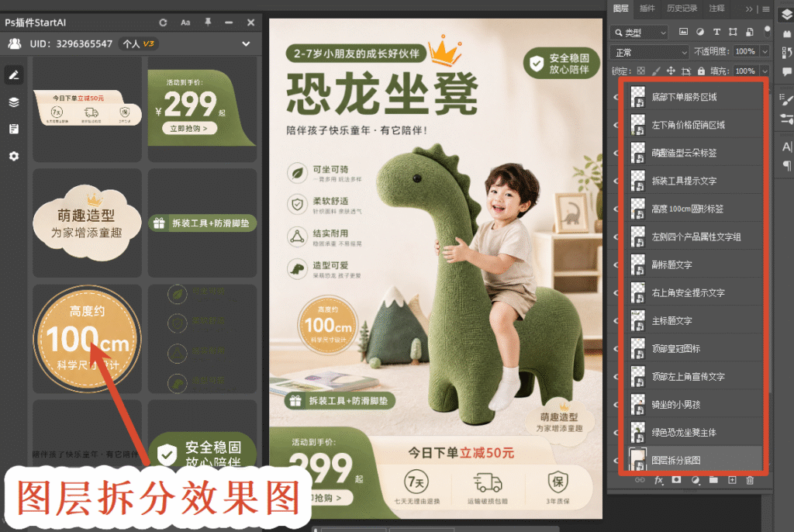Select the 左下角价格促销区域 layer
The image size is (794, 532).
click(x=692, y=125)
